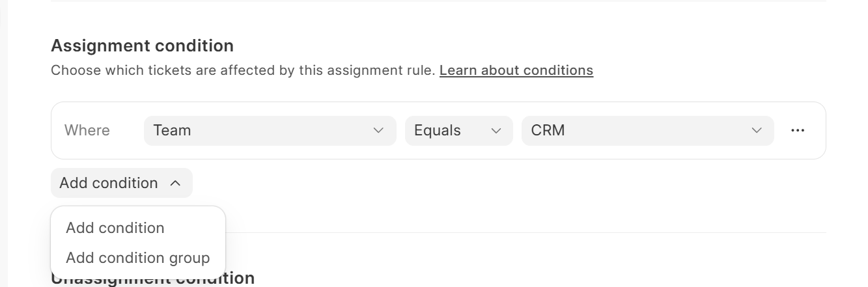This screenshot has width=868, height=287.
Task: Click the "Assignment condition" heading
Action: (142, 46)
